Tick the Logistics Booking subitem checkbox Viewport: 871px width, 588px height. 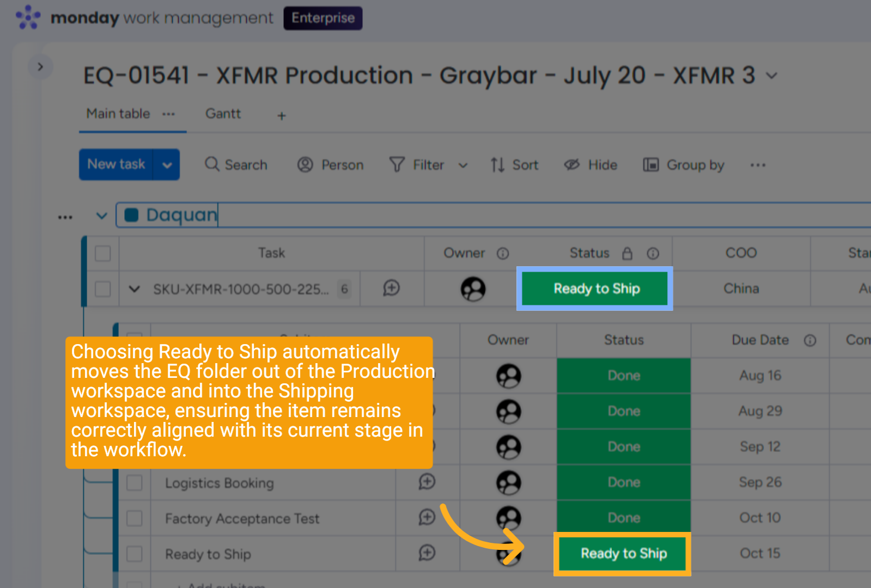coord(134,483)
